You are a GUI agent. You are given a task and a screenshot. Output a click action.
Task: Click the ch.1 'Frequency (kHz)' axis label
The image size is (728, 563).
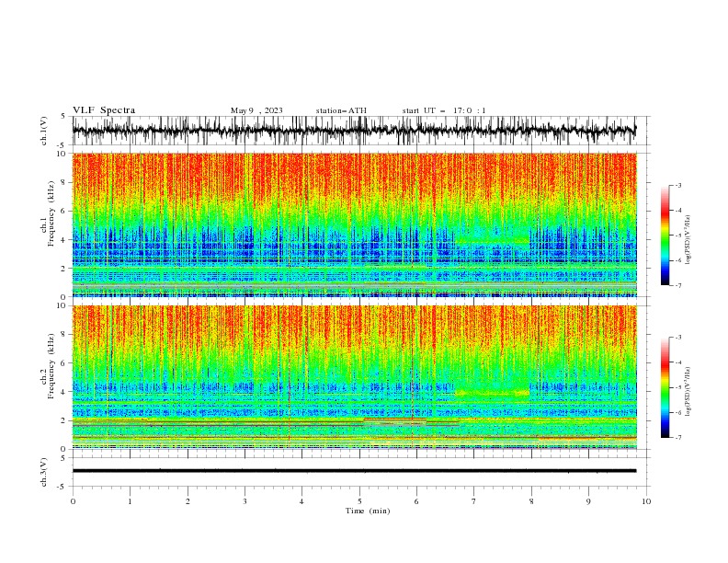tap(52, 213)
